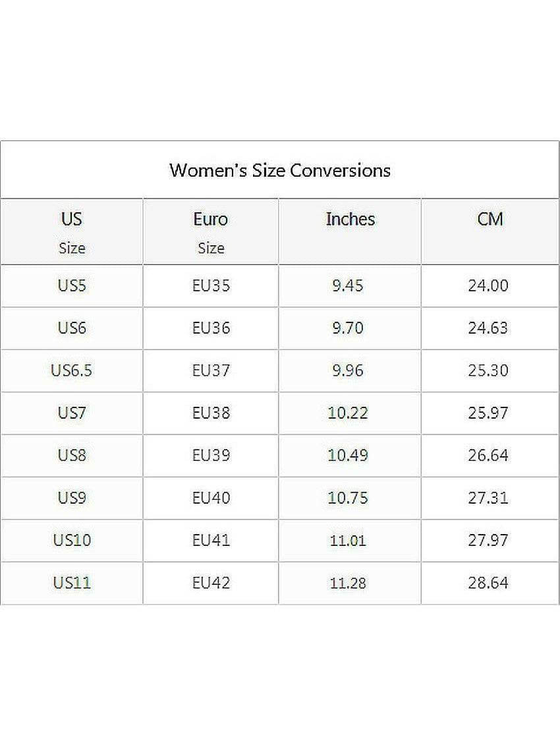Select the US5 size cell
The image size is (560, 747).
point(72,286)
